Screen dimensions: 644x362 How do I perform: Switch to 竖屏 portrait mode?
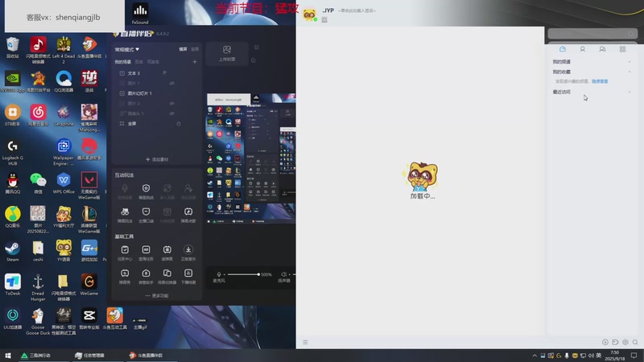click(195, 49)
